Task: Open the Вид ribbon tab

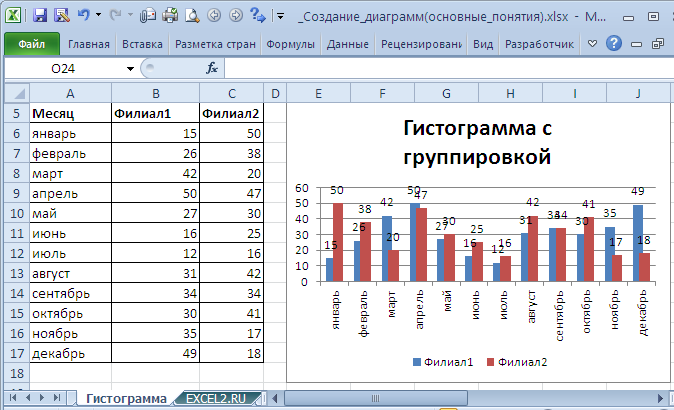Action: [x=483, y=44]
